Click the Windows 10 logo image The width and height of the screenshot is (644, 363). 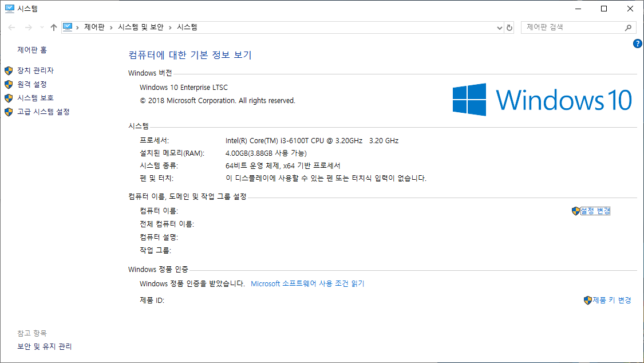click(542, 100)
